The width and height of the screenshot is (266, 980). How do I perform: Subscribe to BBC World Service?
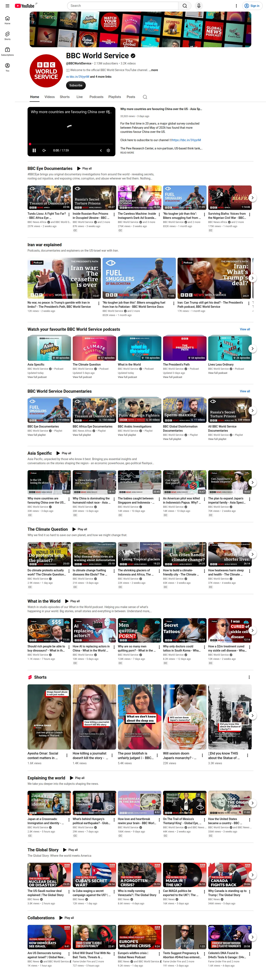pos(76,86)
